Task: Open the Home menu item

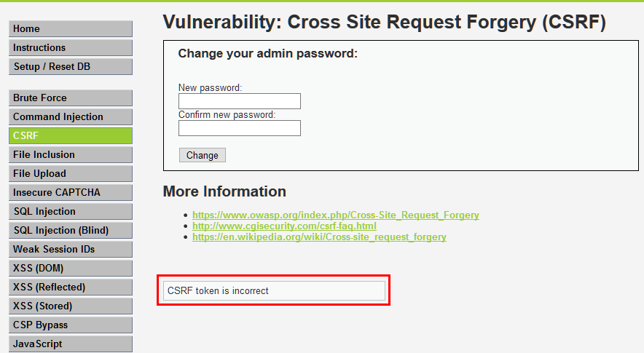Action: click(x=71, y=29)
